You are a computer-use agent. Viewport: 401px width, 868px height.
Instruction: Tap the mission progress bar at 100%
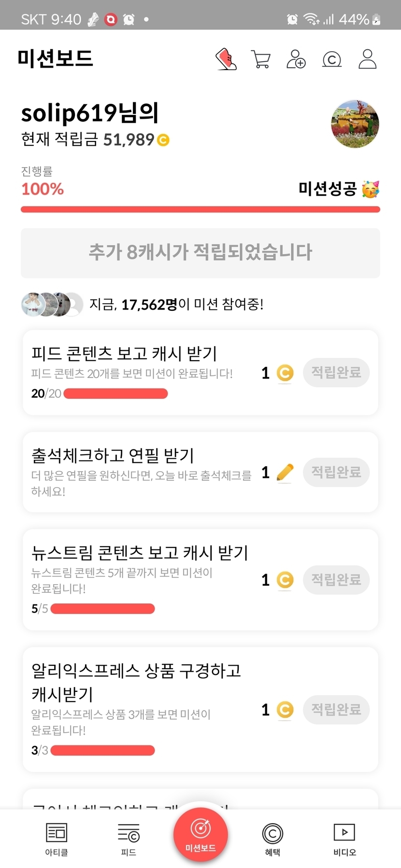coord(200,210)
